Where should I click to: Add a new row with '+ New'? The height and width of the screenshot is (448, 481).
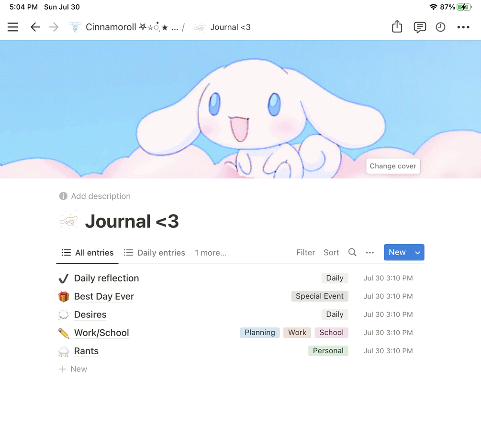(x=73, y=369)
